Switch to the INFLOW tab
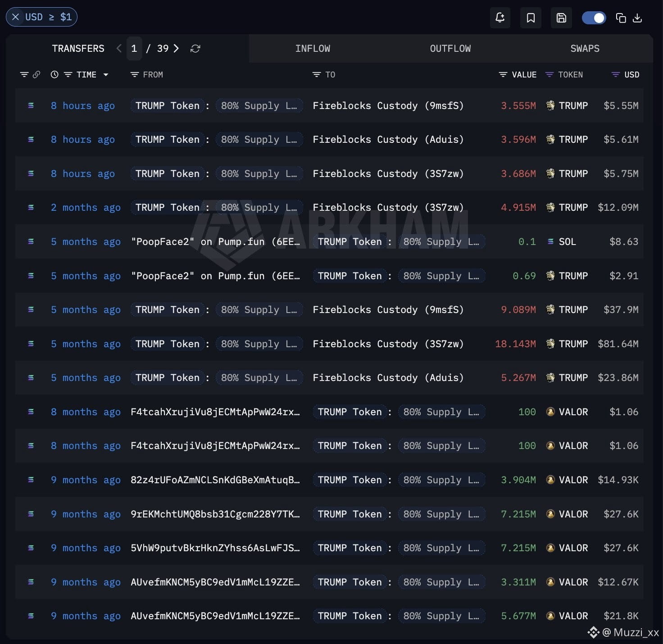This screenshot has height=644, width=663. (313, 48)
